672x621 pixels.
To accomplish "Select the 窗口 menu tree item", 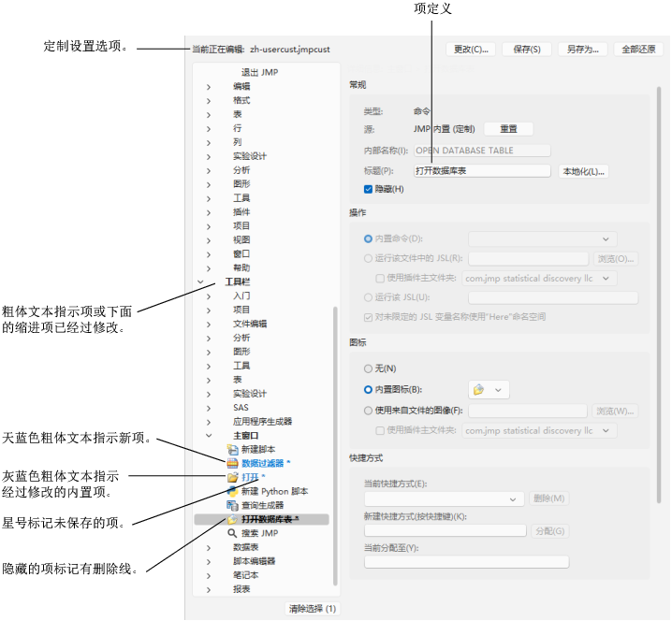I will coord(241,254).
